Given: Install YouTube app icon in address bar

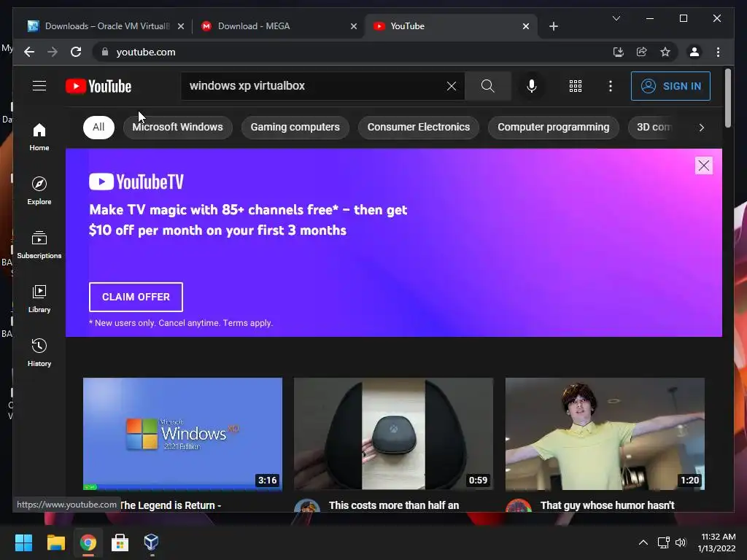Looking at the screenshot, I should 619,52.
